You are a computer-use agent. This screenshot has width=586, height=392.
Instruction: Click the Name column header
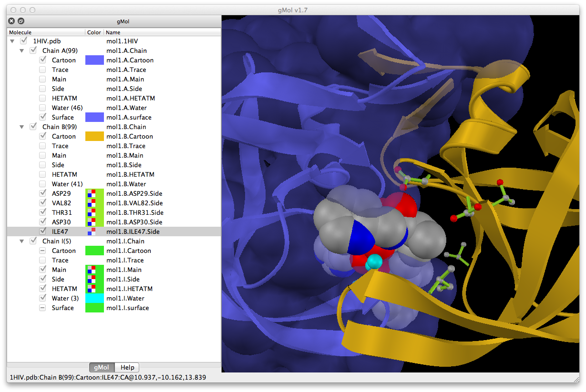click(113, 32)
